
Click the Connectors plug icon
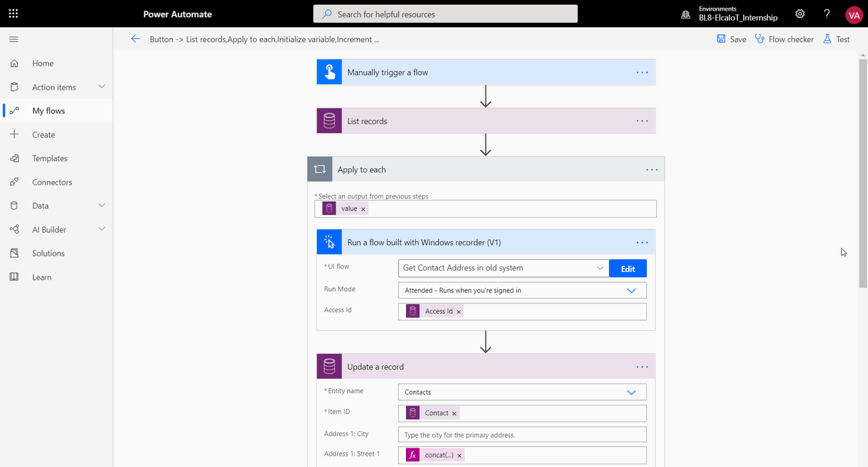(x=14, y=182)
